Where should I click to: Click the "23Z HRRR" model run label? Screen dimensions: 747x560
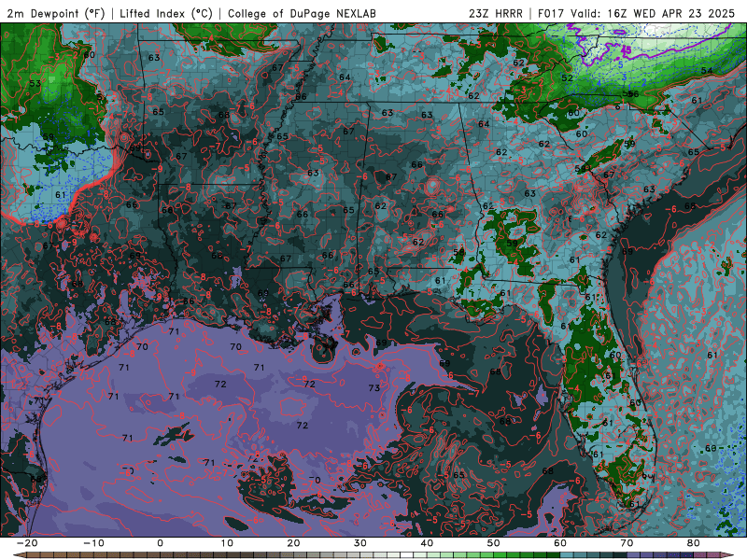[496, 14]
